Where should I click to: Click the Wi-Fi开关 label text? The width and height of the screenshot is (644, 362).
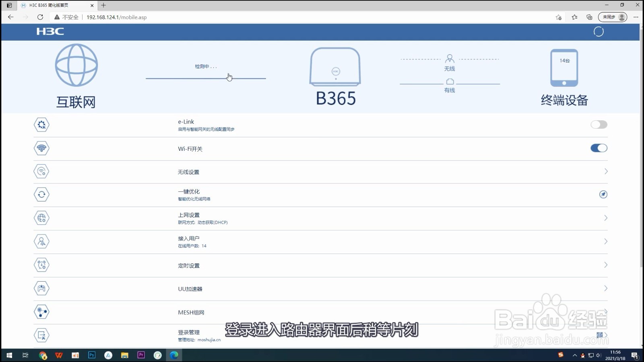pos(190,149)
